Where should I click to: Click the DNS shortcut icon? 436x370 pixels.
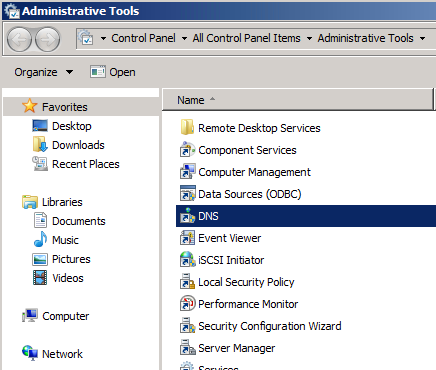(187, 216)
